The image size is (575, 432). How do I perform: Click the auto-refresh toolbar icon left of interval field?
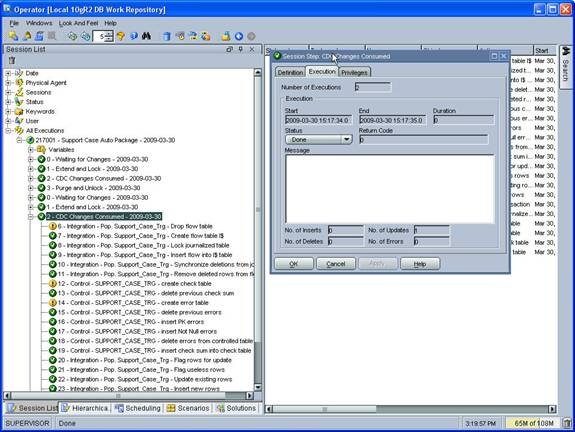[x=86, y=36]
